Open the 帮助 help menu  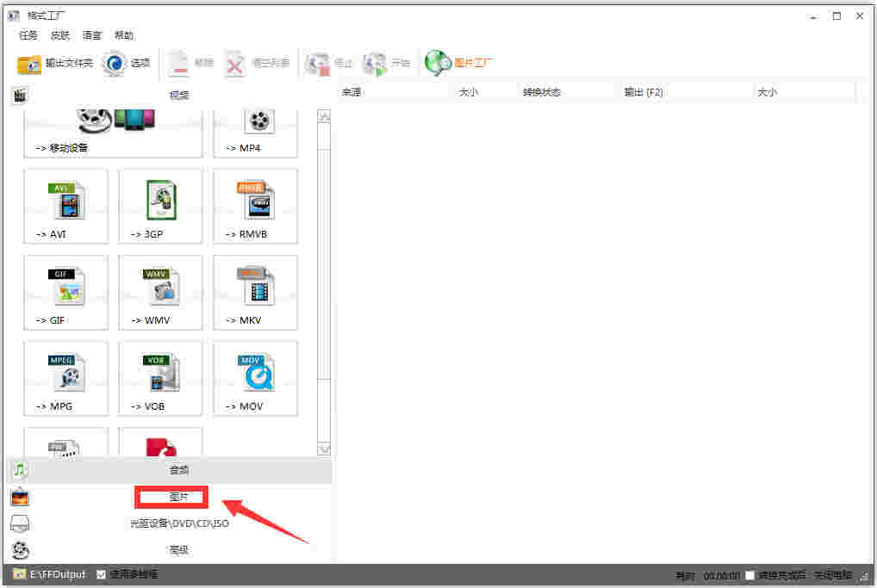tap(123, 36)
